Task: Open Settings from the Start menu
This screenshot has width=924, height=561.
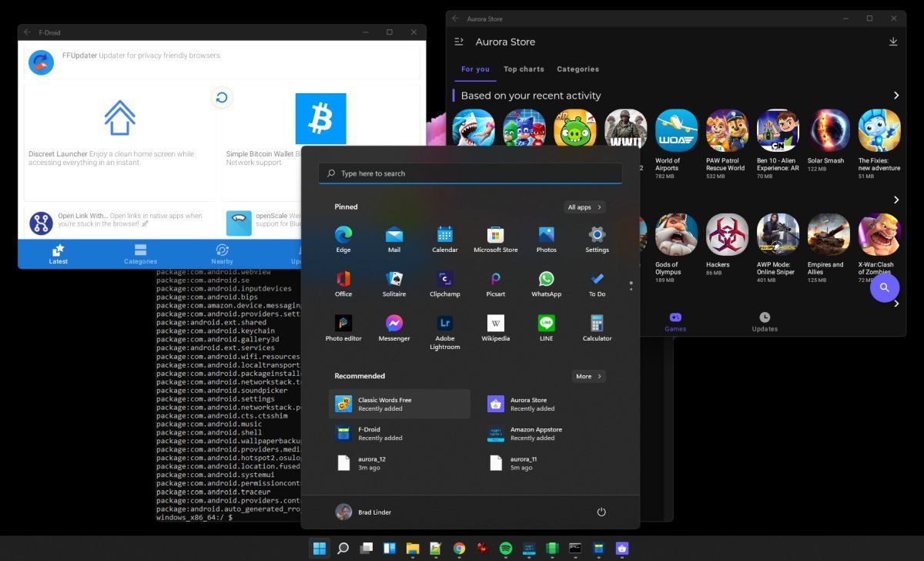Action: pyautogui.click(x=597, y=239)
